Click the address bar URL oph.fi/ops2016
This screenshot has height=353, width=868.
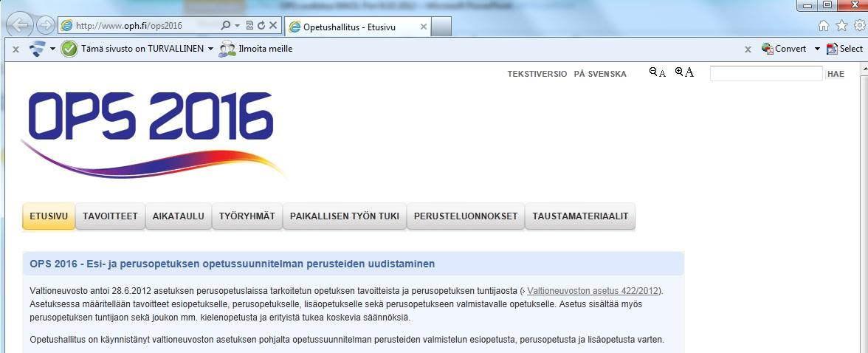[x=128, y=26]
